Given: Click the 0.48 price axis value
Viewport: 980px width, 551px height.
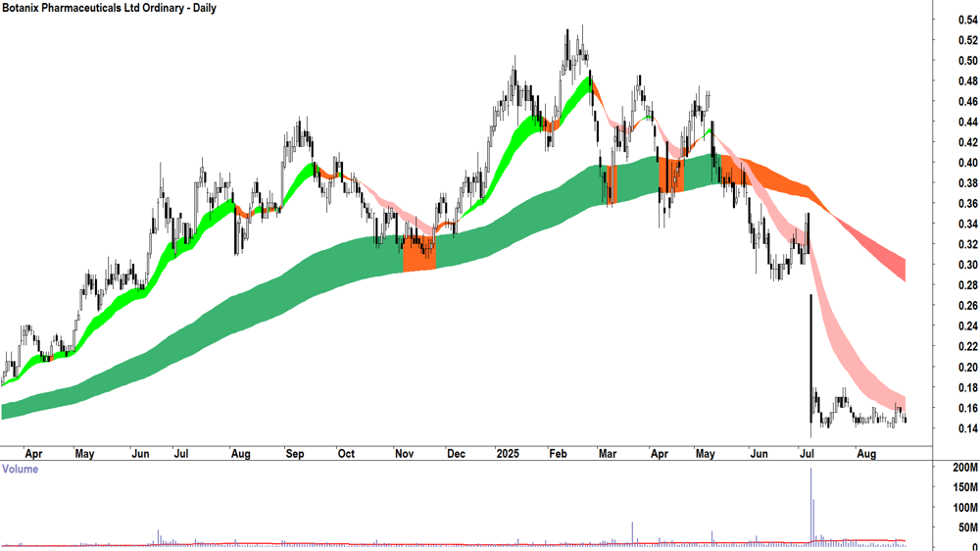Looking at the screenshot, I should pos(967,81).
